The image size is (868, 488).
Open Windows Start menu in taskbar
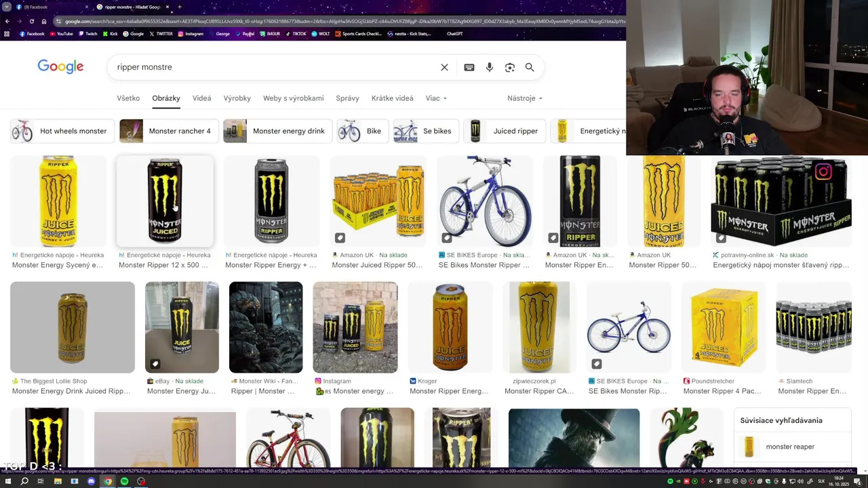click(x=7, y=481)
